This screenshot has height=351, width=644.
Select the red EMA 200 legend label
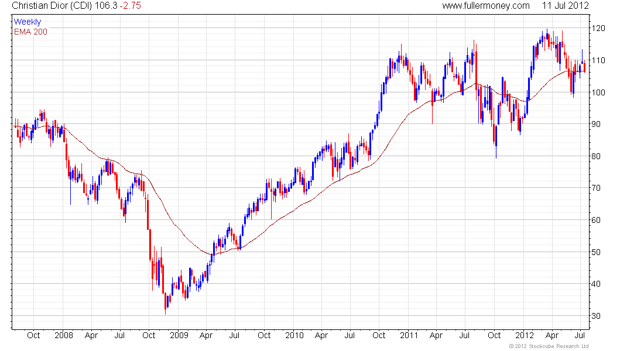pyautogui.click(x=31, y=32)
